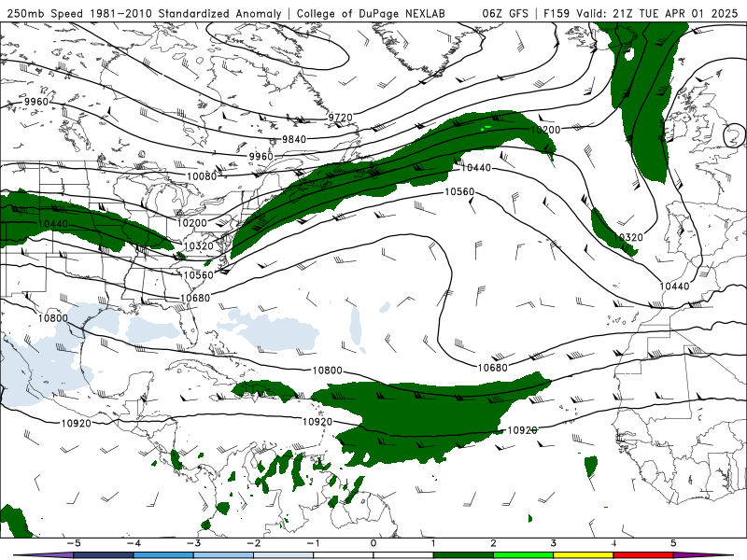The image size is (747, 560).
Task: Click the 9840 height contour label
Action: point(294,138)
